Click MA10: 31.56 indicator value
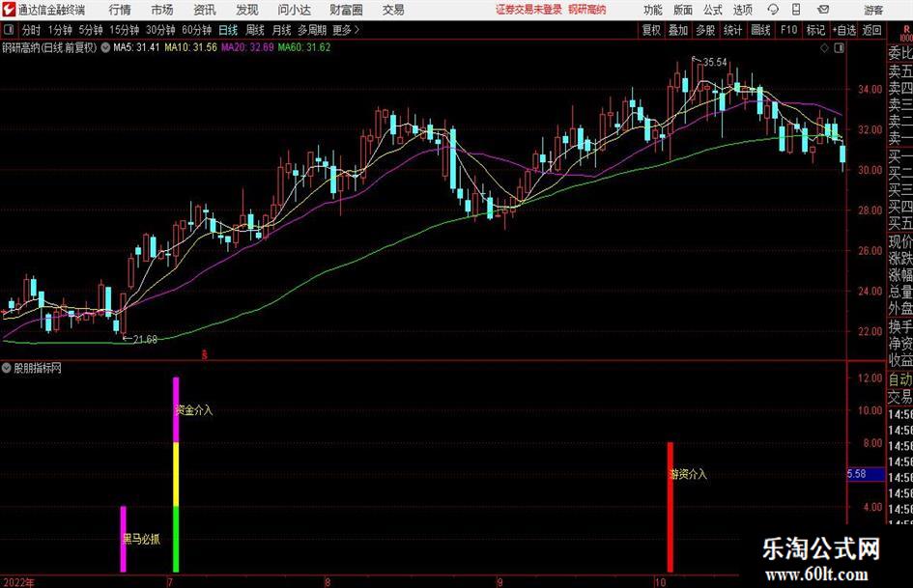Viewport: 913px width, 588px height. 190,47
